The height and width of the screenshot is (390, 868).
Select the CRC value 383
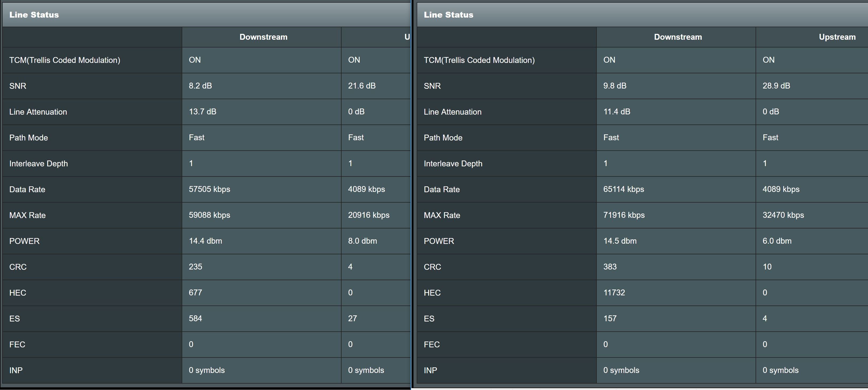point(610,267)
